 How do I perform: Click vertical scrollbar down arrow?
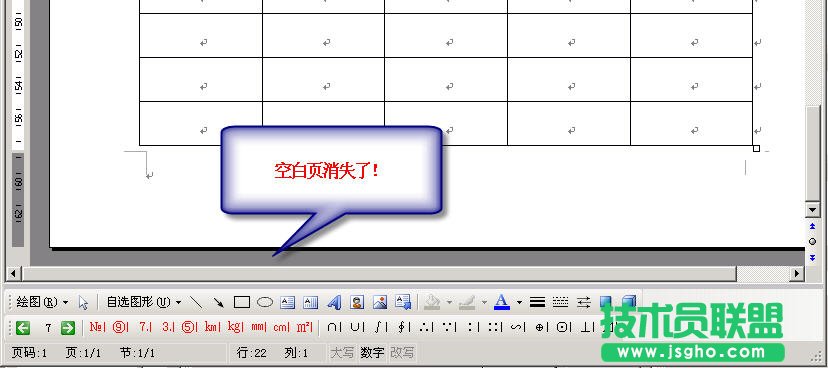point(812,210)
